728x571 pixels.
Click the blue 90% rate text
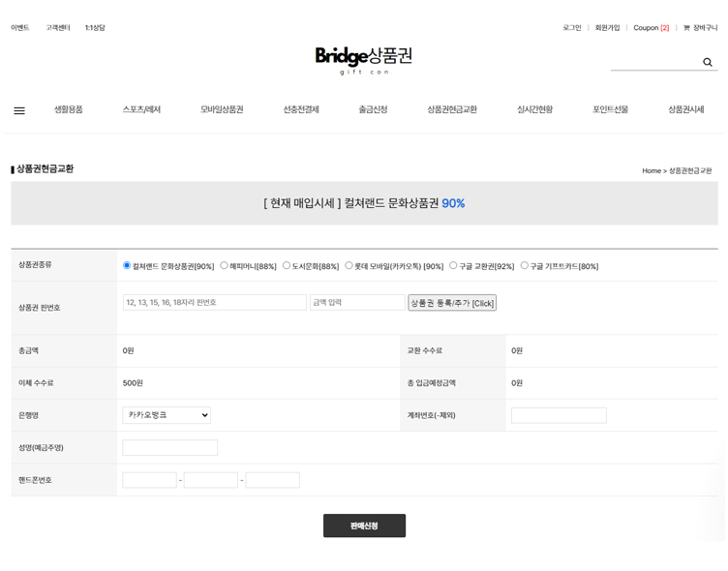click(x=453, y=203)
